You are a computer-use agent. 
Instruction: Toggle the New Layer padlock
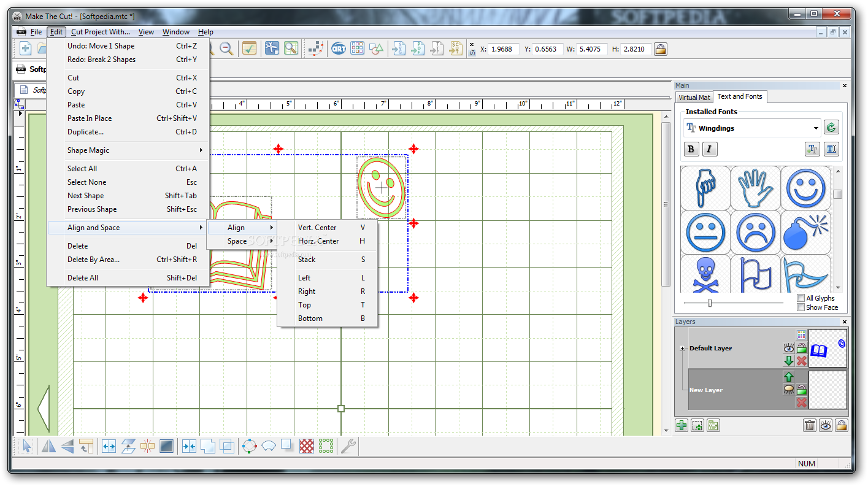click(x=802, y=390)
